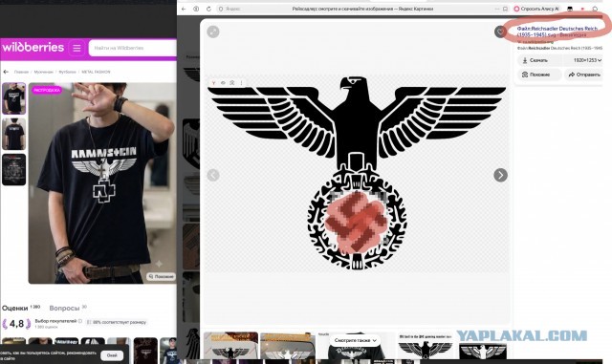Switch to the Вопросы tab
612x364 pixels.
tap(64, 309)
